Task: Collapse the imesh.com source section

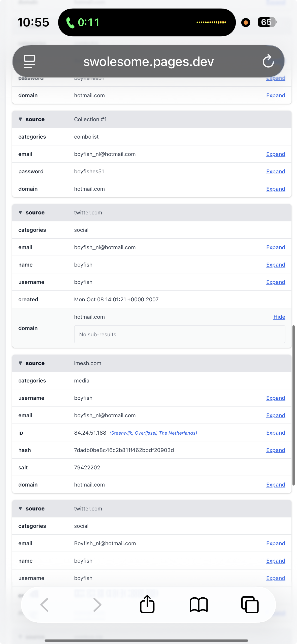Action: tap(21, 363)
